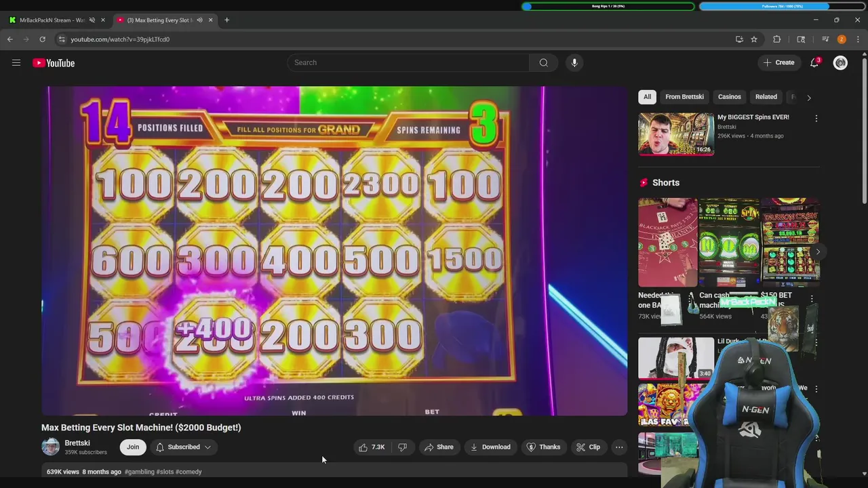Close the Max Betting Every Slot tab
Image resolution: width=868 pixels, height=488 pixels.
pyautogui.click(x=210, y=20)
